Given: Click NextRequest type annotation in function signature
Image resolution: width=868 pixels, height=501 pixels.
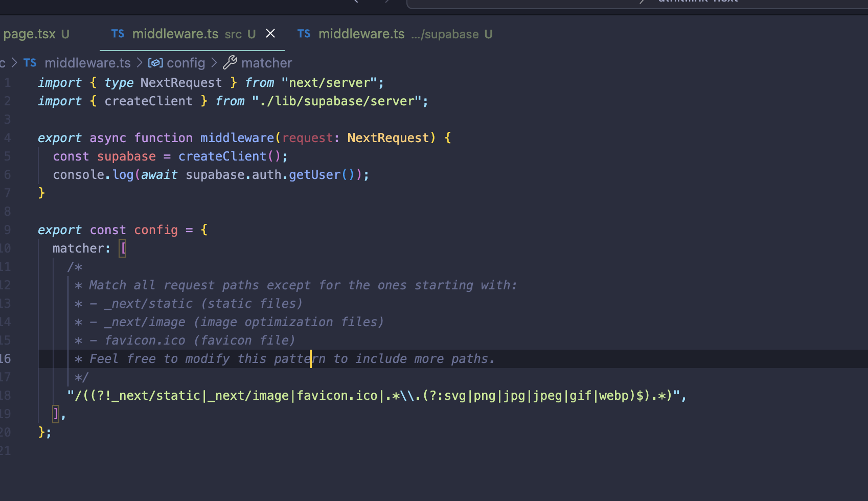Looking at the screenshot, I should [388, 138].
